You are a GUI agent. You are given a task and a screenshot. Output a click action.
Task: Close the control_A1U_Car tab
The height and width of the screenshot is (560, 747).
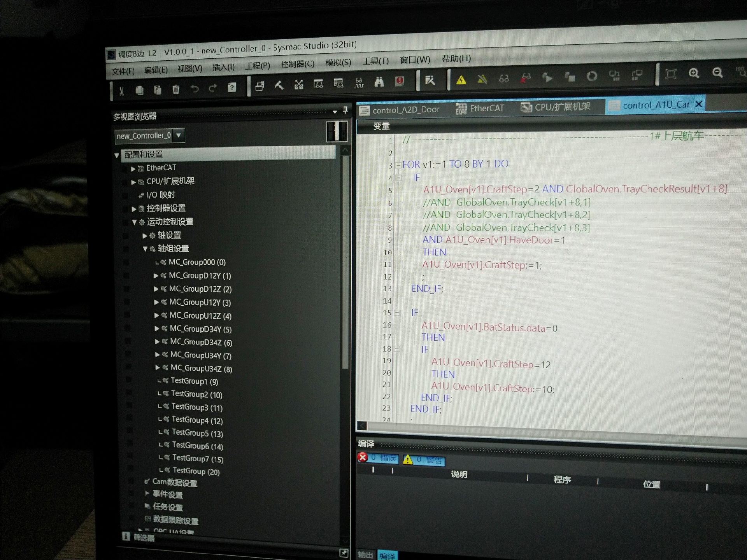pyautogui.click(x=699, y=104)
